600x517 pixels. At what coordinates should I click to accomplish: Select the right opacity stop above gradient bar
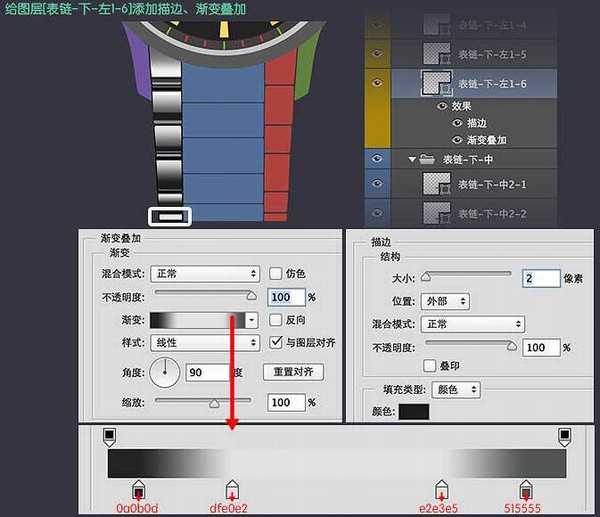coord(565,436)
